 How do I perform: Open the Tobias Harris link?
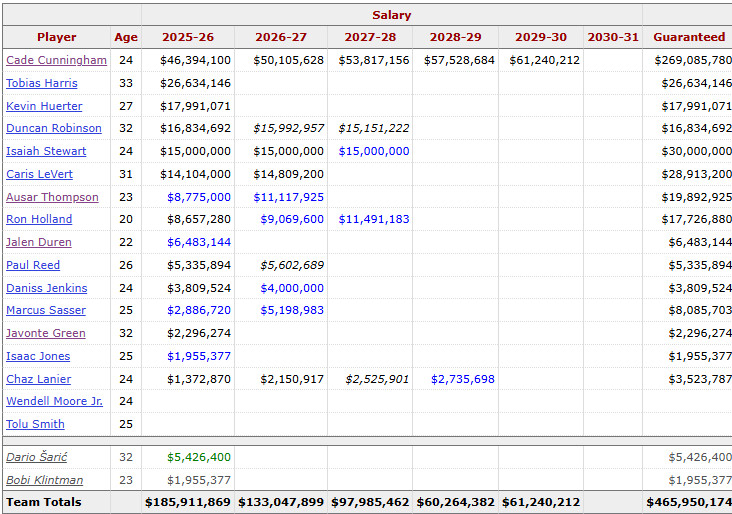pyautogui.click(x=42, y=83)
